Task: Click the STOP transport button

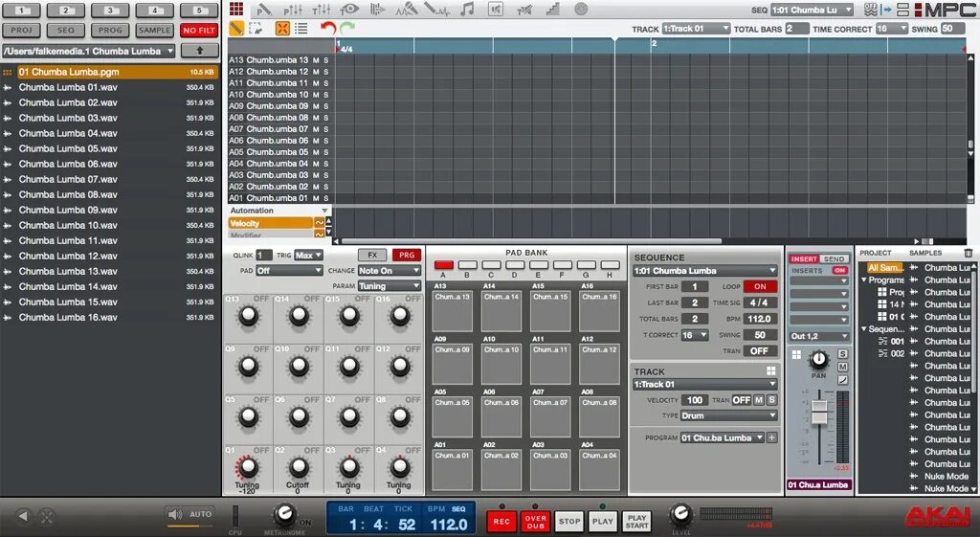Action: pyautogui.click(x=569, y=522)
